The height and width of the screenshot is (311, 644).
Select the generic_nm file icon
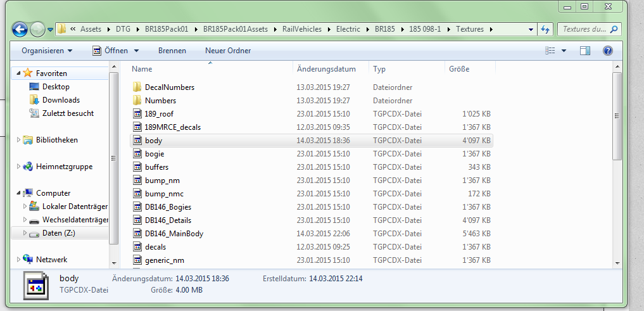[137, 260]
